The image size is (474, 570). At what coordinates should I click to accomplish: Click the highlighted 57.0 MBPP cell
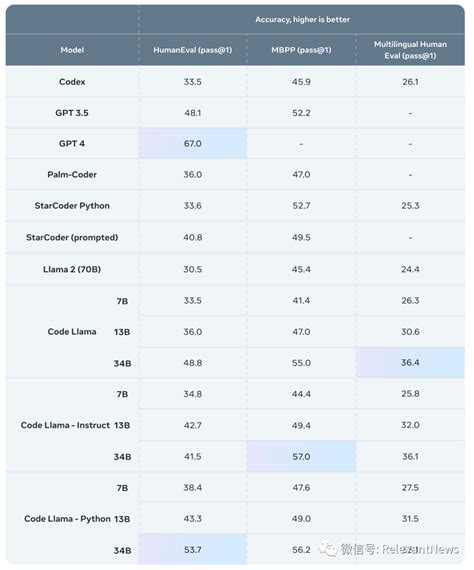tap(301, 456)
